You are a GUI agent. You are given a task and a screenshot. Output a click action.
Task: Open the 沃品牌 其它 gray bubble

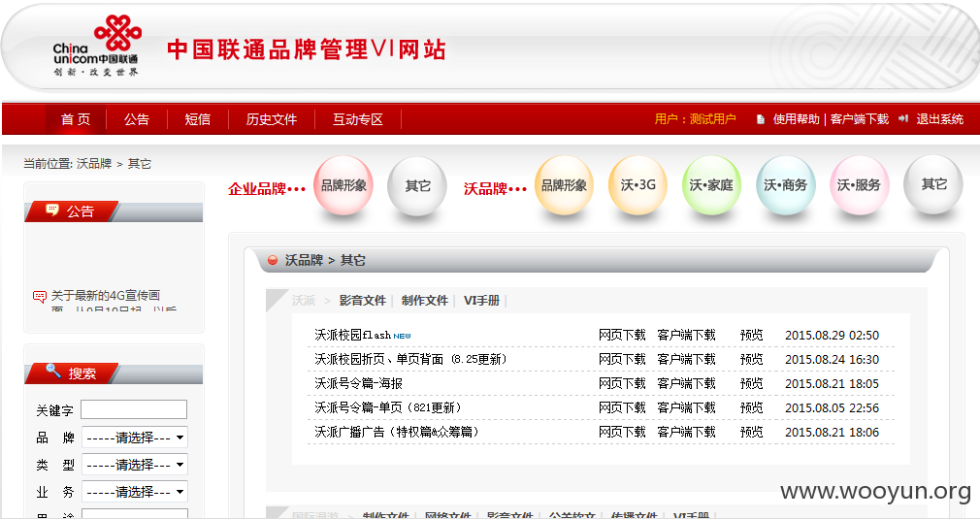pos(933,185)
